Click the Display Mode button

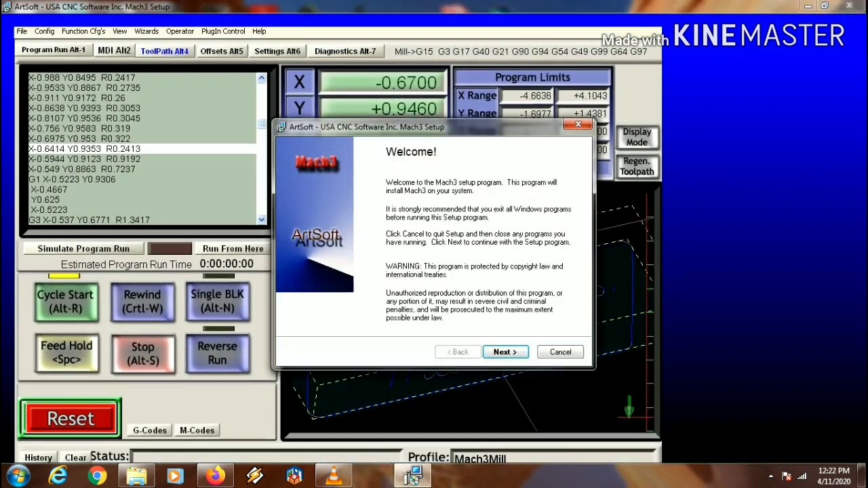click(x=637, y=137)
